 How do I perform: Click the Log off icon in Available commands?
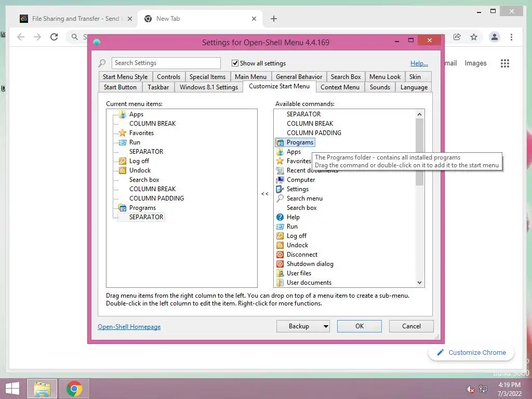click(x=280, y=236)
